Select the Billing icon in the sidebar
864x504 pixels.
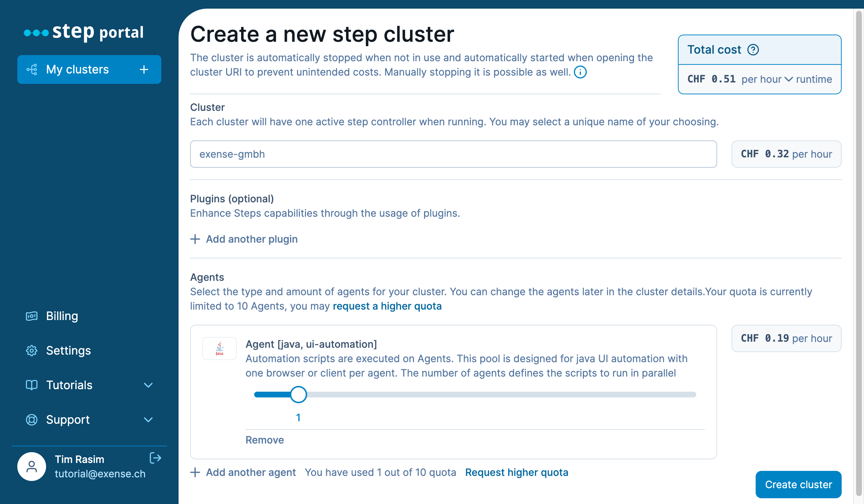pos(32,316)
